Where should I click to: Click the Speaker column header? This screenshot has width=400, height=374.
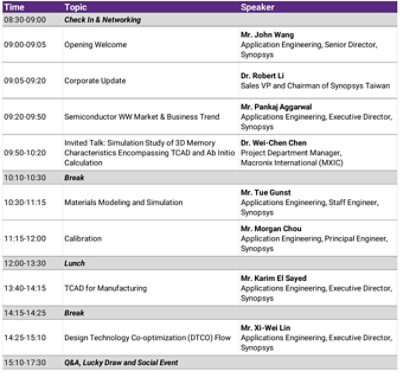click(257, 7)
